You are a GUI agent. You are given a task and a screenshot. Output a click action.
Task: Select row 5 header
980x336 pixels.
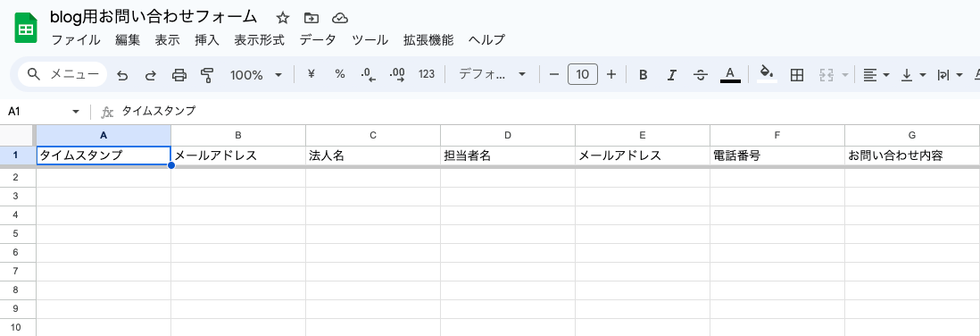[x=18, y=233]
